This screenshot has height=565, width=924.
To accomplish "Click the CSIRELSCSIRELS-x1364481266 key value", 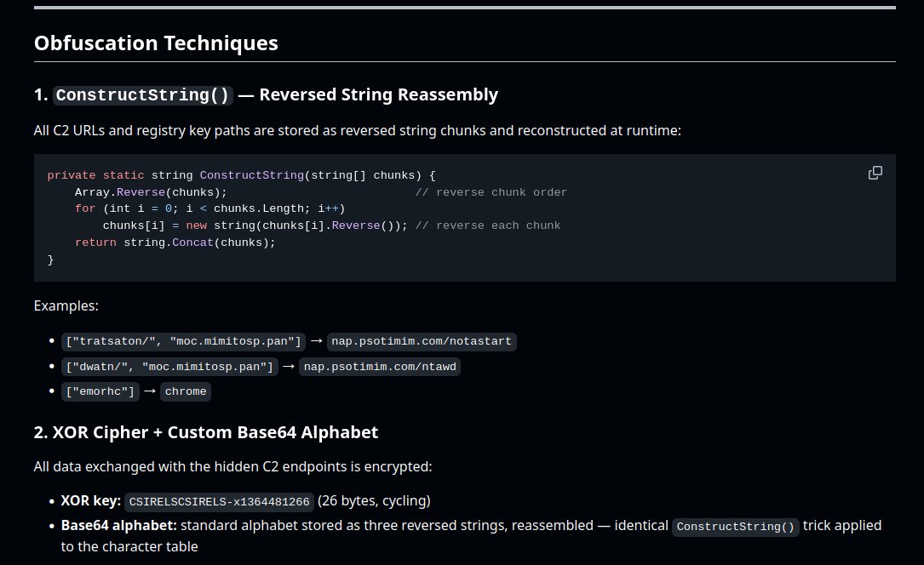I will click(x=219, y=502).
